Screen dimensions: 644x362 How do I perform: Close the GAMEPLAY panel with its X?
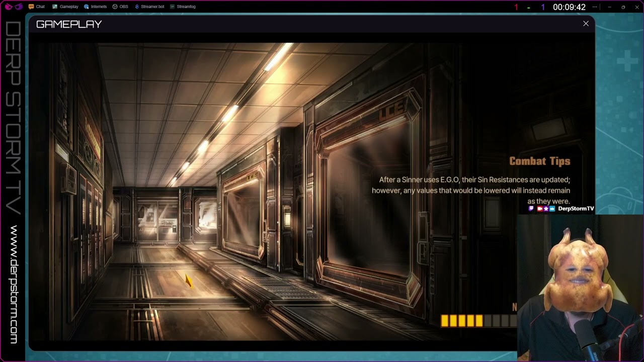point(586,24)
